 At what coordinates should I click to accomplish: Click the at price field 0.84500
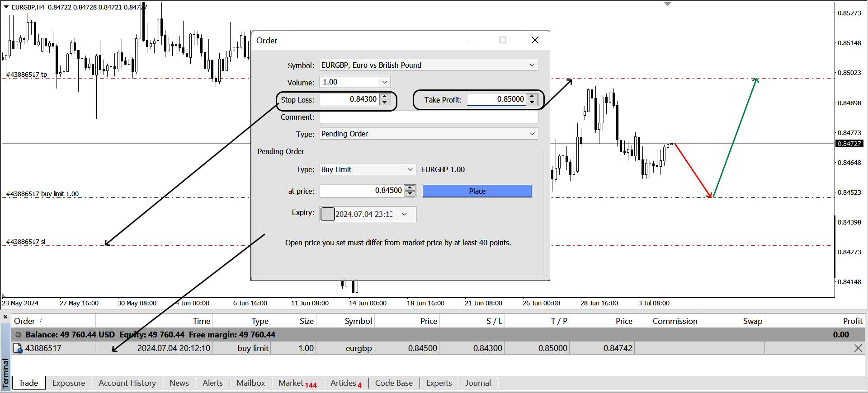[x=362, y=191]
